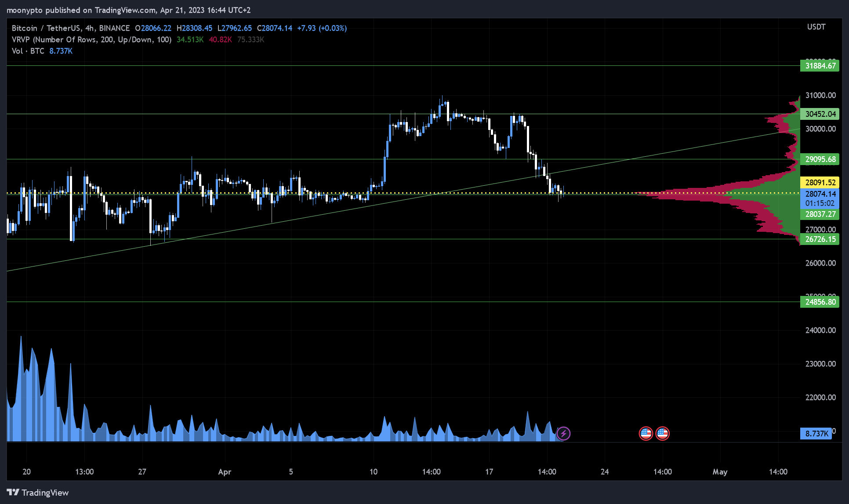Viewport: 849px width, 504px height.
Task: Click the Vol · BTC indicator legend
Action: tap(28, 51)
